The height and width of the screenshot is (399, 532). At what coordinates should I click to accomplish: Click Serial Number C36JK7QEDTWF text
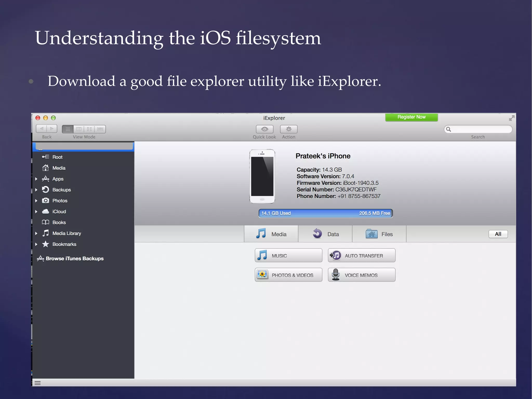tap(337, 190)
